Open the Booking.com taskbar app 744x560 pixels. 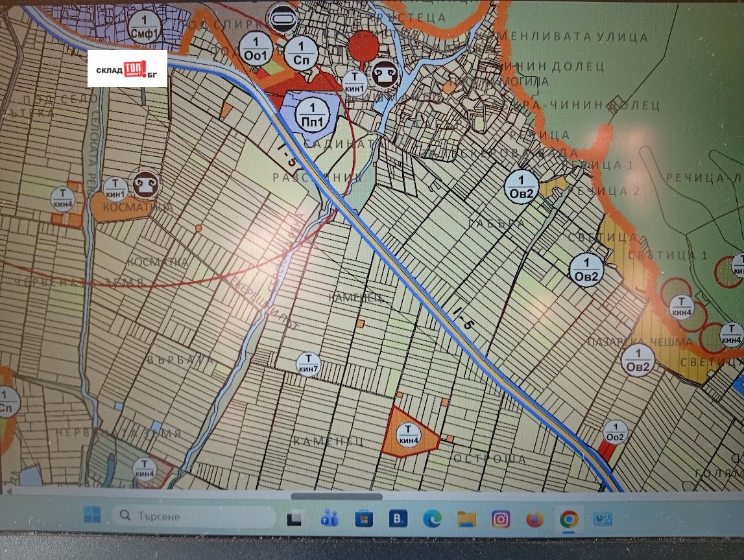pos(398,519)
